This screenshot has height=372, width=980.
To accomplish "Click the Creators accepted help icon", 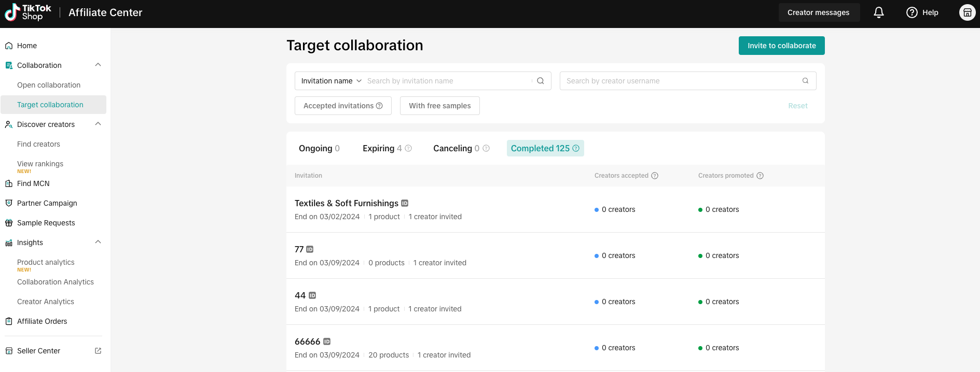I will click(655, 176).
